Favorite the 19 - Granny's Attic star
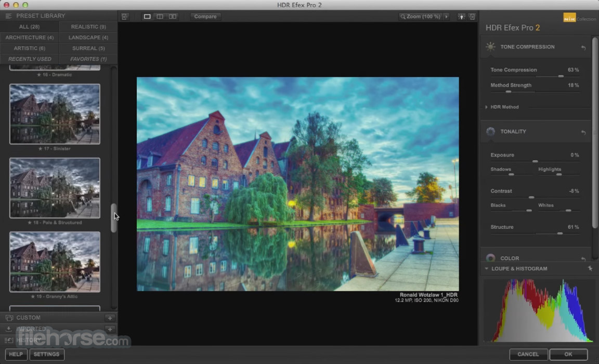 [33, 296]
